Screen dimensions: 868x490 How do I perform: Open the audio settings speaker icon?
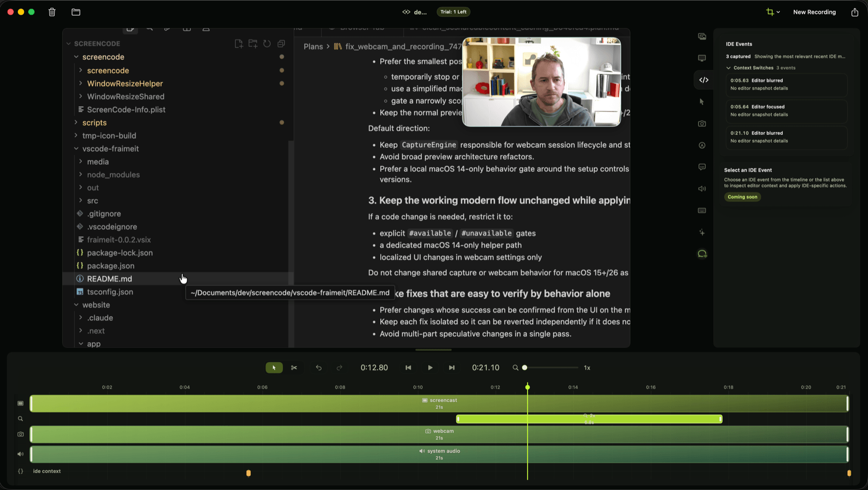tap(702, 189)
